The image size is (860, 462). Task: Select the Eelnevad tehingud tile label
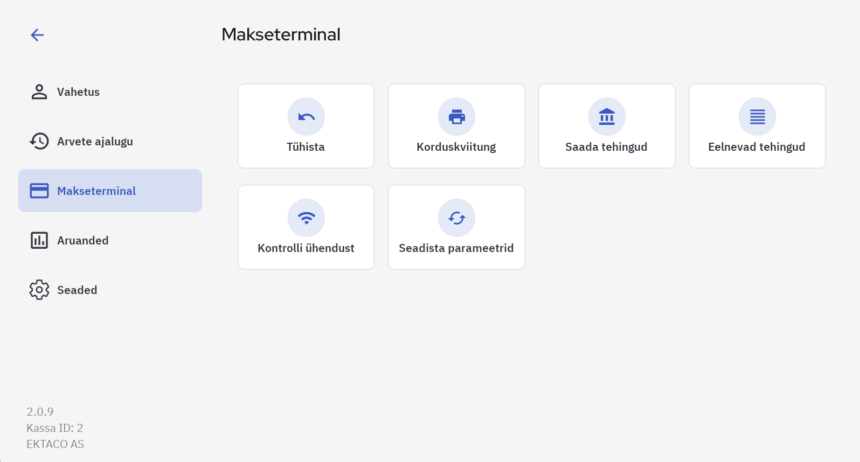click(x=757, y=147)
